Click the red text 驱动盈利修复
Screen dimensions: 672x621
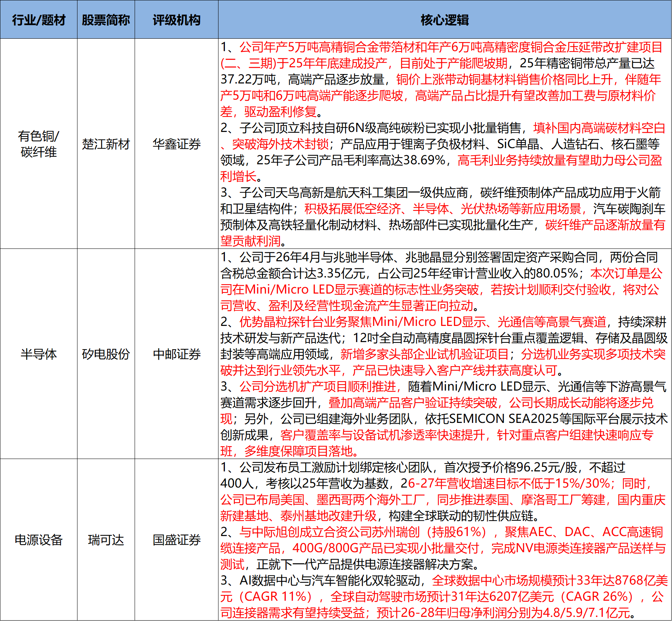(281, 112)
